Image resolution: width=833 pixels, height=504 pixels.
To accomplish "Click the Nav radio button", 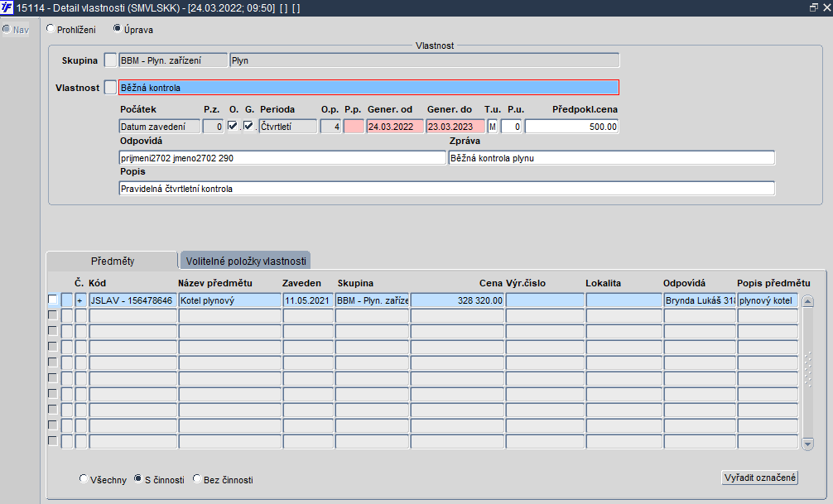I will [7, 29].
